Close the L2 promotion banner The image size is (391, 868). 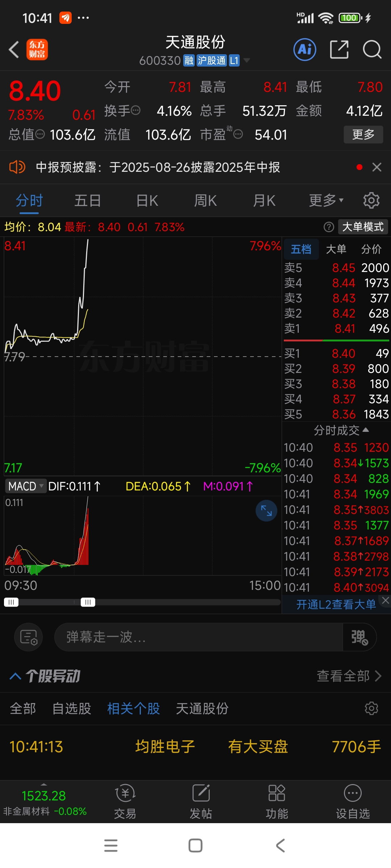386,600
